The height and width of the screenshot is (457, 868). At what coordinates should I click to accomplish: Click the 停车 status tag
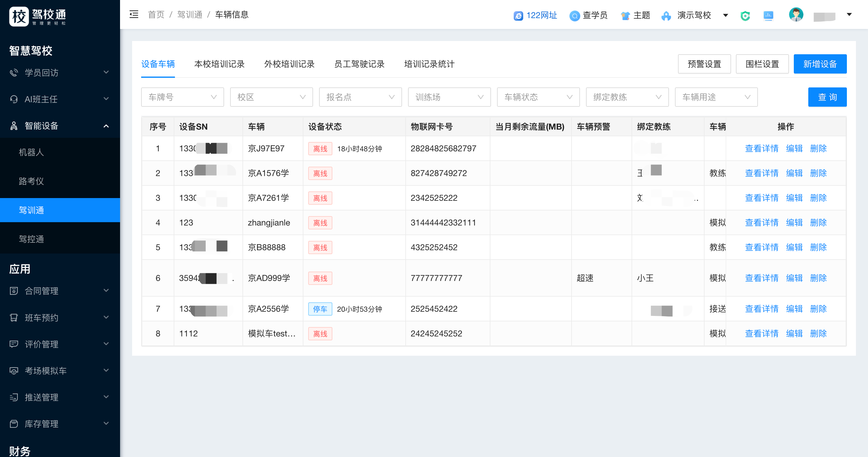320,309
